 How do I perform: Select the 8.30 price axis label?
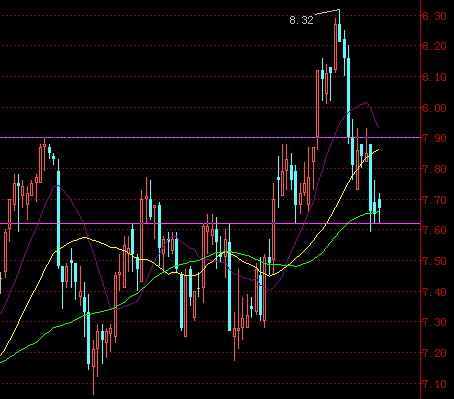435,16
